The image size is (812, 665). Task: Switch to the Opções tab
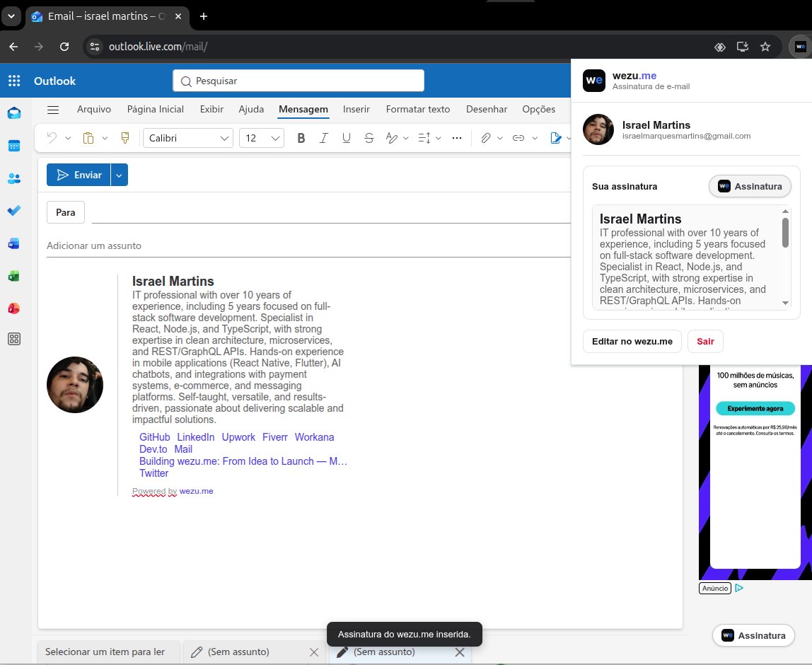pos(538,109)
